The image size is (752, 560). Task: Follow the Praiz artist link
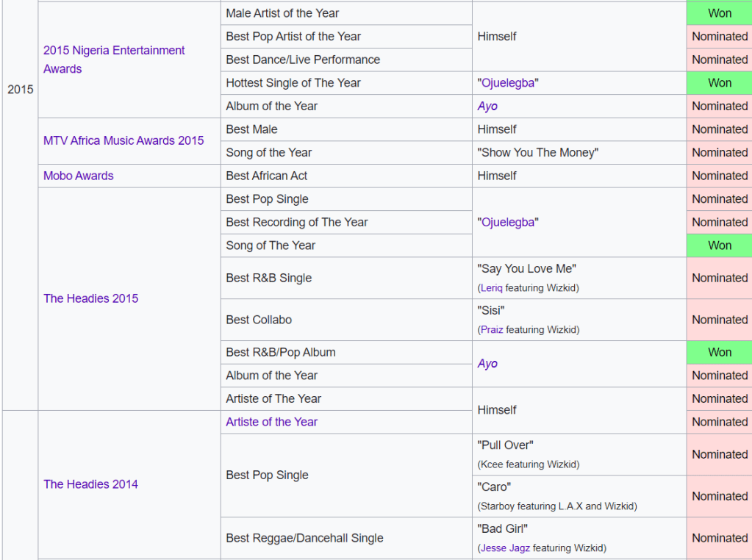coord(492,330)
